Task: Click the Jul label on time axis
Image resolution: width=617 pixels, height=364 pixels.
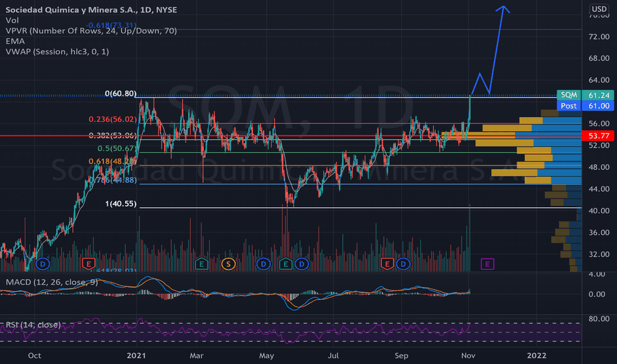Action: (333, 356)
